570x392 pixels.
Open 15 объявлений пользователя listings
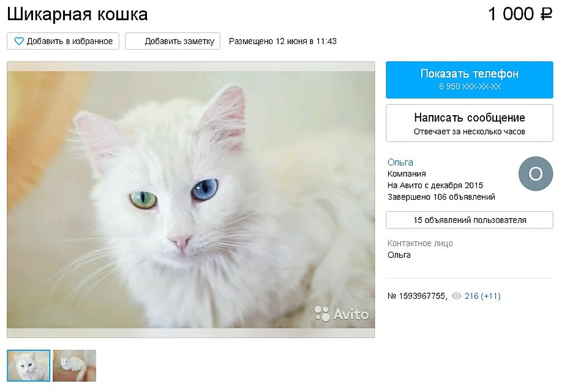(x=470, y=220)
